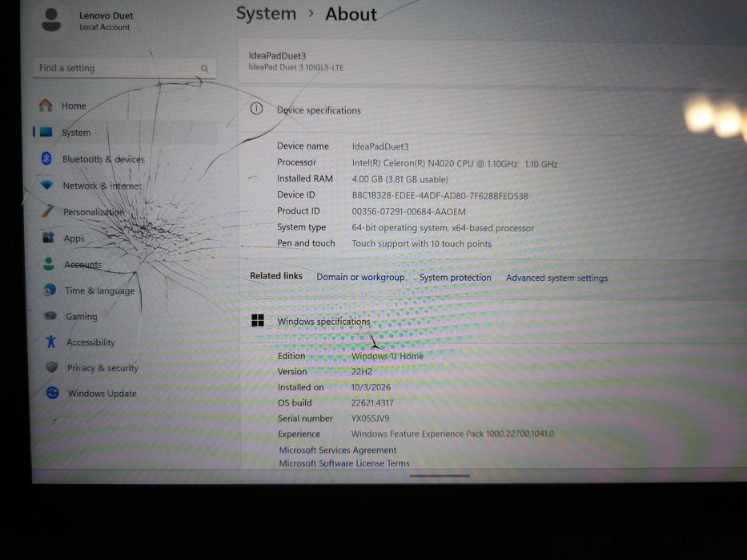Select the installed on date 10/3/2026
Image resolution: width=747 pixels, height=560 pixels.
point(371,387)
